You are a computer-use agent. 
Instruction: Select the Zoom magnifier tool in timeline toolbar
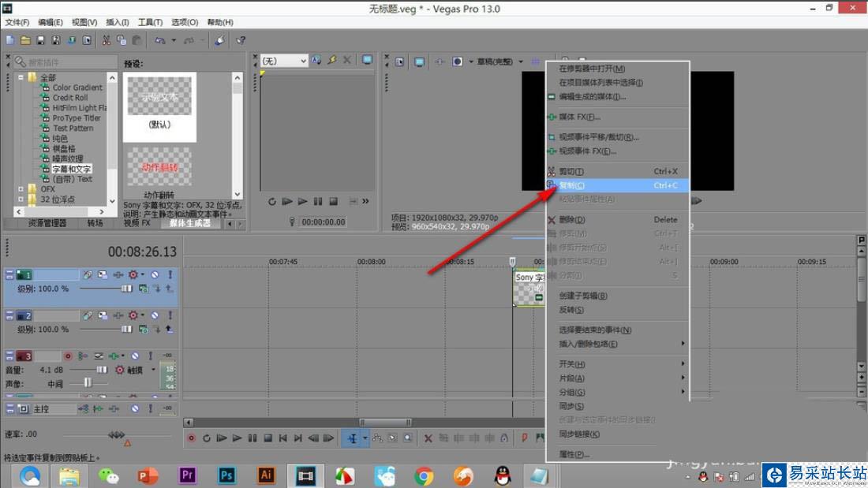point(408,438)
